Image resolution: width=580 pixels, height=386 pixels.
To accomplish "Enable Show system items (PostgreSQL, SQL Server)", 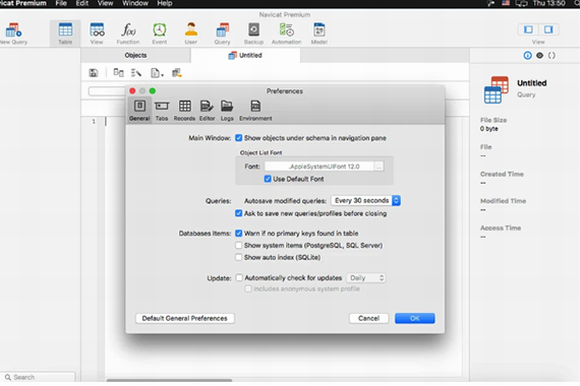I will pyautogui.click(x=239, y=245).
